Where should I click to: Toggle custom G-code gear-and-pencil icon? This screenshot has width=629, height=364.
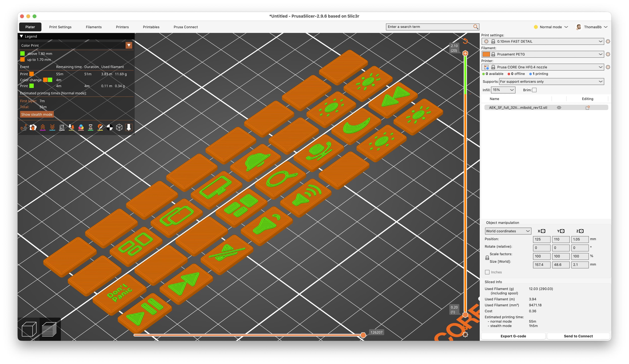click(100, 128)
